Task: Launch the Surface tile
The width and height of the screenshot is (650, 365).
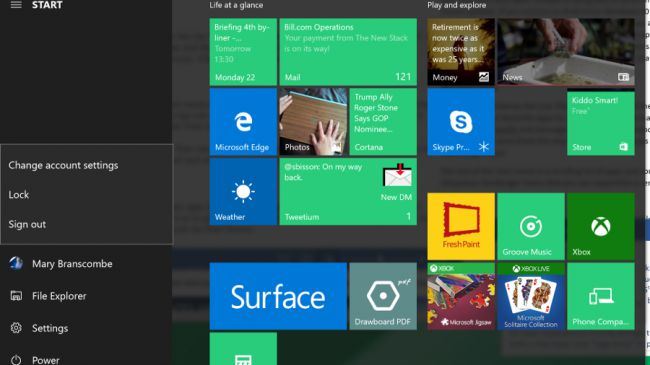Action: pos(278,296)
